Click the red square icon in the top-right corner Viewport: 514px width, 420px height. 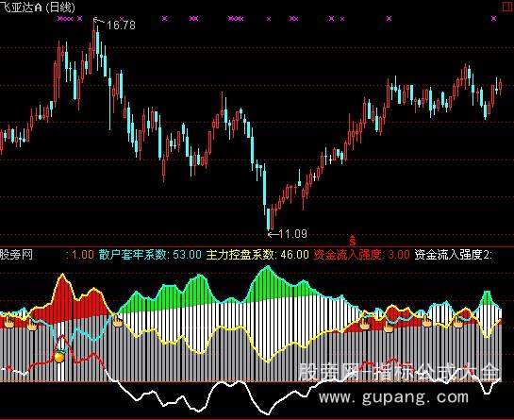pyautogui.click(x=507, y=7)
